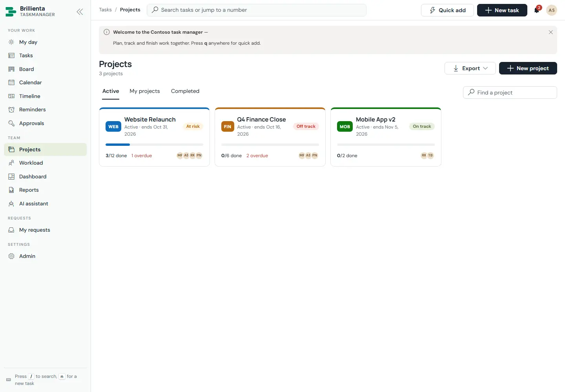Viewport: 565px width, 392px height.
Task: Click the New project button
Action: point(528,68)
